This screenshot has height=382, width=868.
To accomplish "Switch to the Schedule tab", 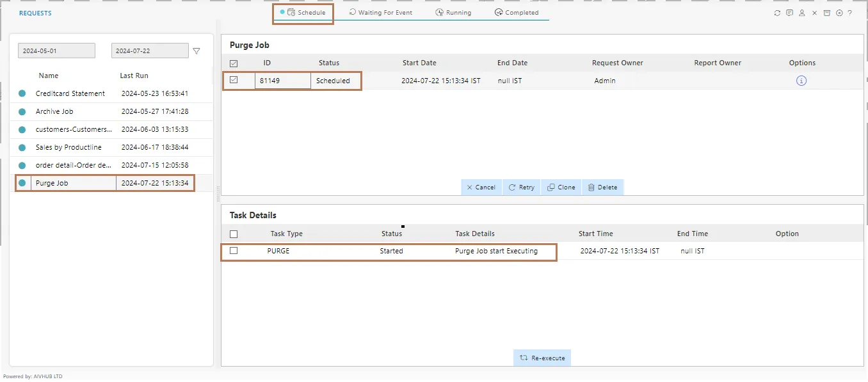I will tap(303, 13).
